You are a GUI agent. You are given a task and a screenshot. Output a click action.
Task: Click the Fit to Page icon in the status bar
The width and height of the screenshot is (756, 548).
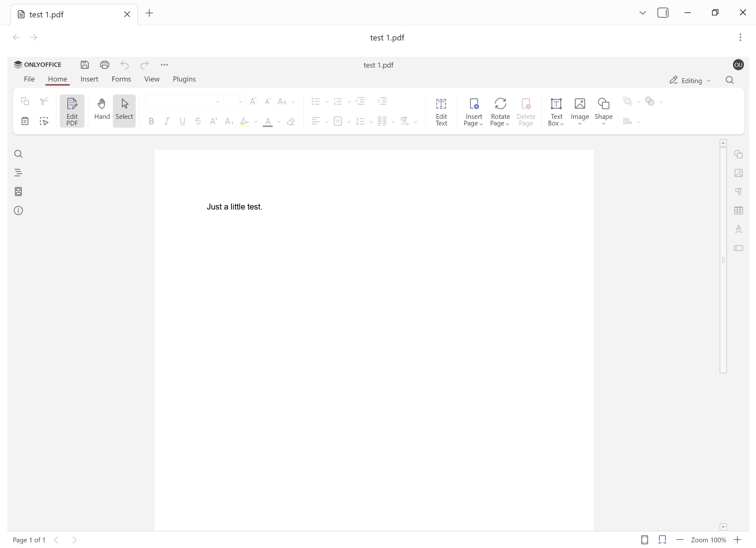pyautogui.click(x=644, y=540)
